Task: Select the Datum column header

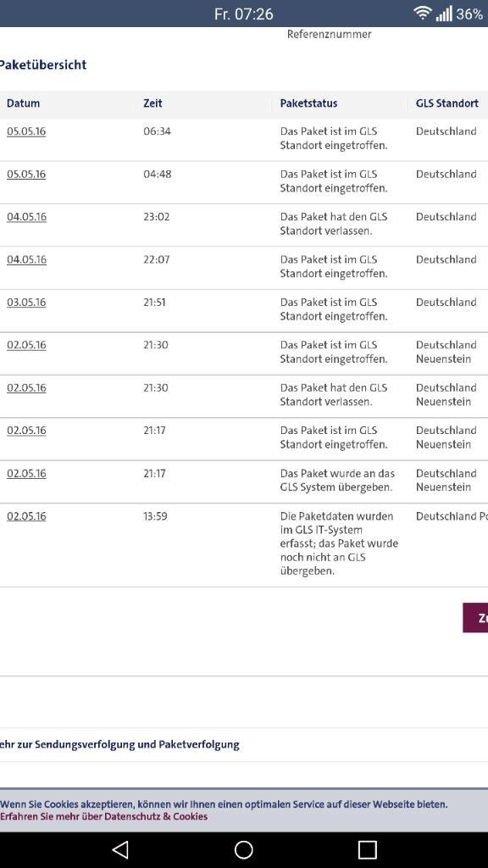Action: pos(23,103)
